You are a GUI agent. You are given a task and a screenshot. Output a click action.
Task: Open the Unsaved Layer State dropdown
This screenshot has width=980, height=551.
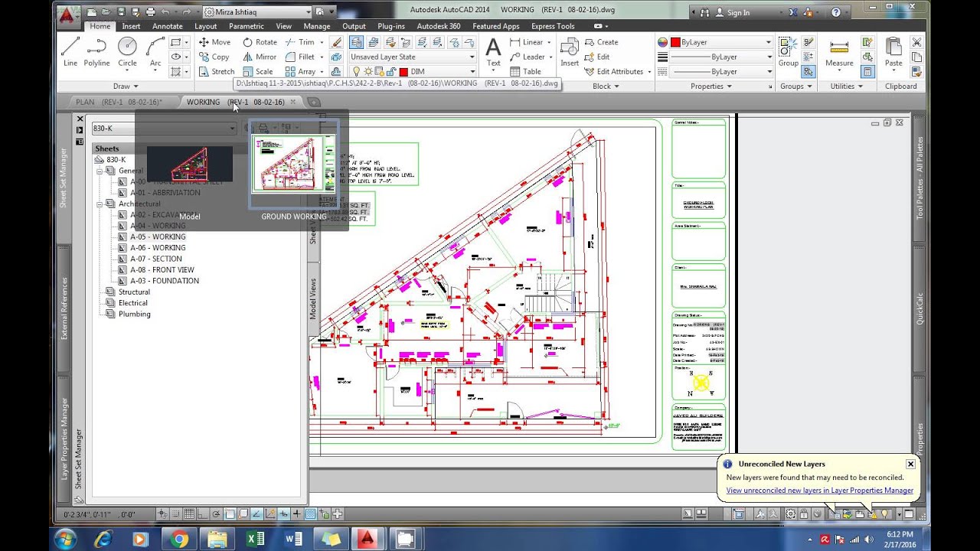413,57
